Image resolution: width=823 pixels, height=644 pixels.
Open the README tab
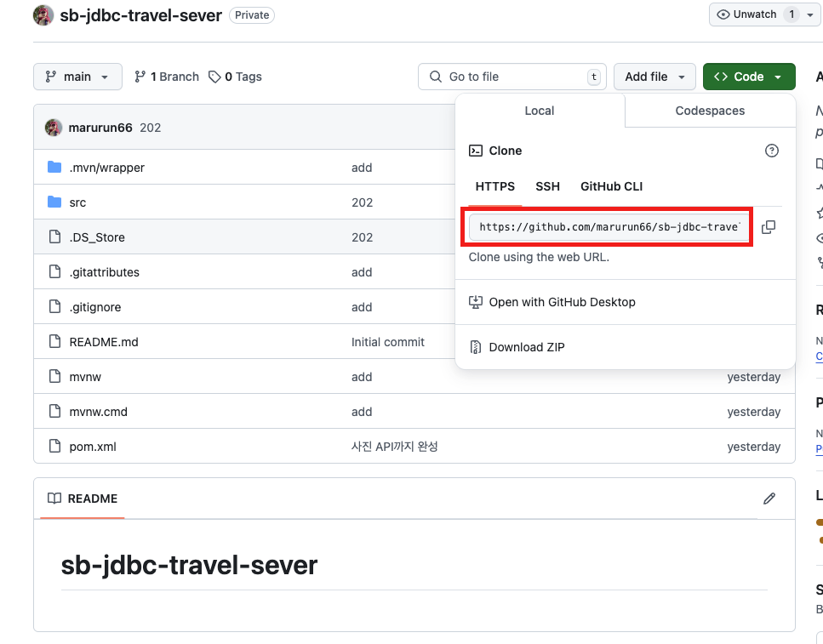(x=83, y=499)
